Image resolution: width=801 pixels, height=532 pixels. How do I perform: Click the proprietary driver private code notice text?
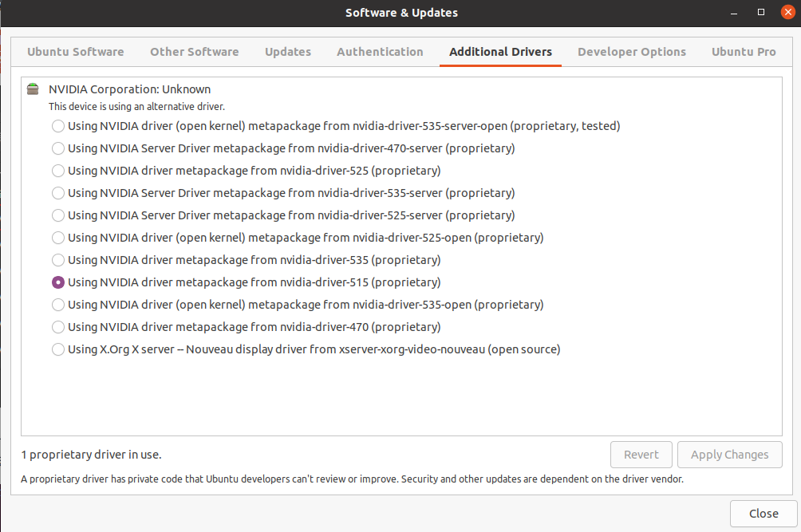tap(352, 479)
